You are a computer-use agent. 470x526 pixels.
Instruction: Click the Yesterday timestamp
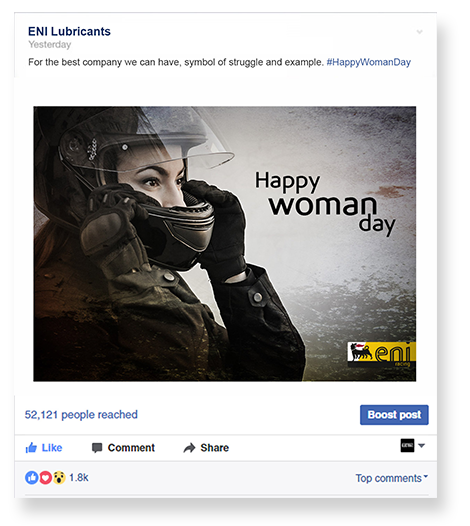point(50,45)
